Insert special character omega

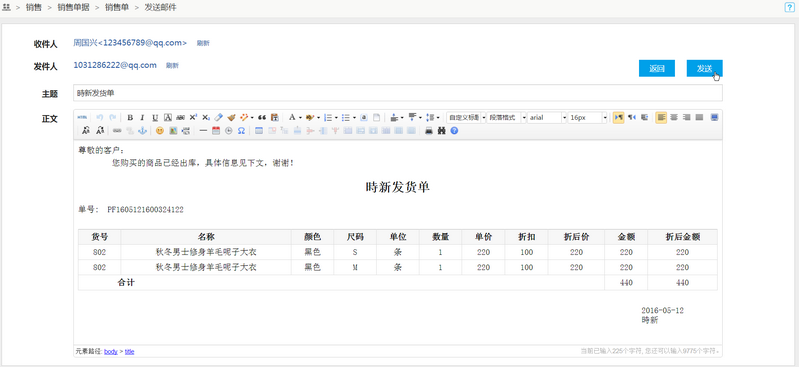pos(241,130)
